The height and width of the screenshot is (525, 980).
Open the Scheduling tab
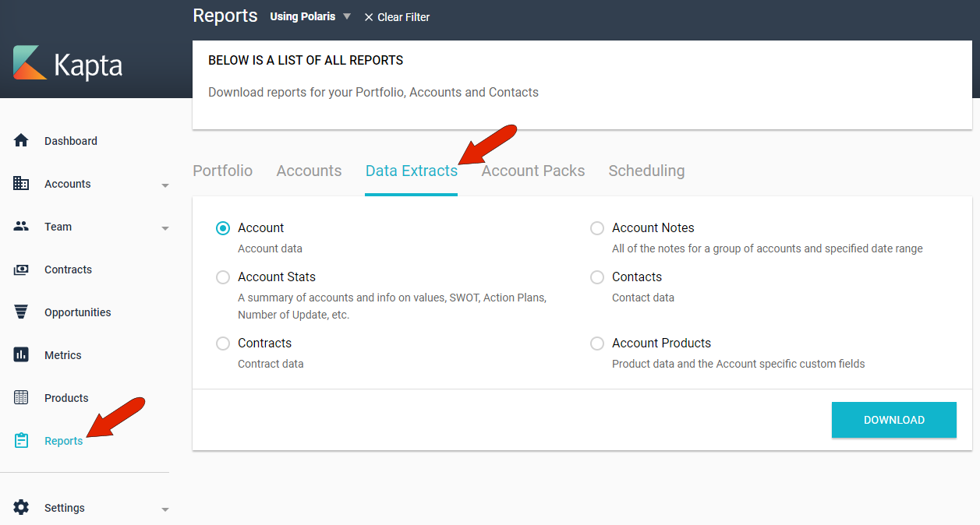(x=646, y=171)
